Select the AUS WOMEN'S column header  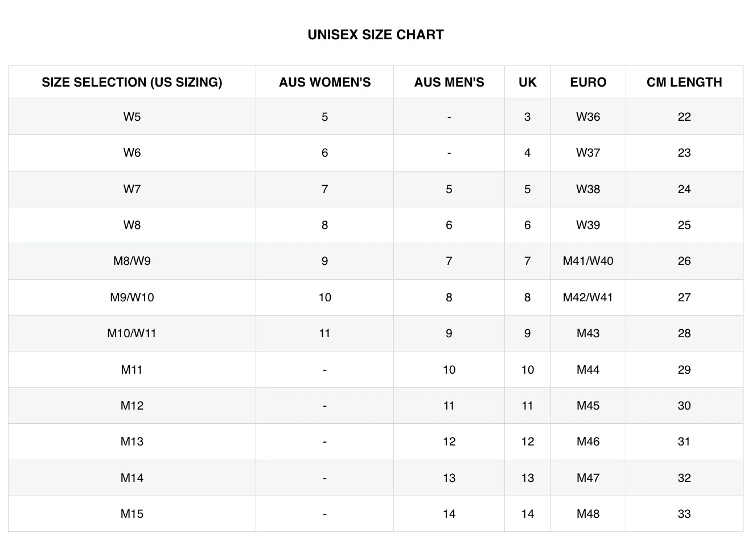[x=324, y=82]
